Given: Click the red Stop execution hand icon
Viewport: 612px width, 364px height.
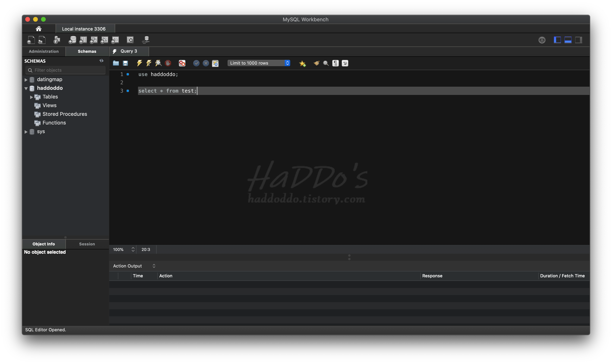Looking at the screenshot, I should tap(168, 63).
